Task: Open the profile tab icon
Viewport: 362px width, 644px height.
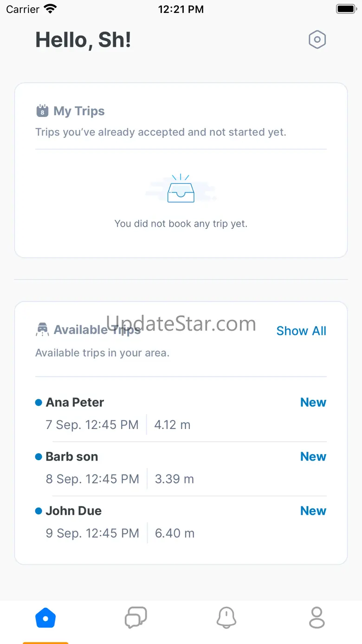Action: [x=317, y=618]
